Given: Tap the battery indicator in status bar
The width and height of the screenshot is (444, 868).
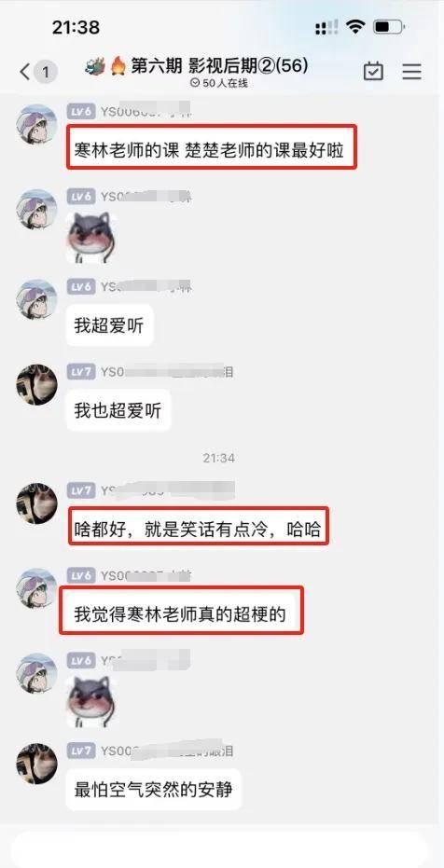Looking at the screenshot, I should (389, 26).
